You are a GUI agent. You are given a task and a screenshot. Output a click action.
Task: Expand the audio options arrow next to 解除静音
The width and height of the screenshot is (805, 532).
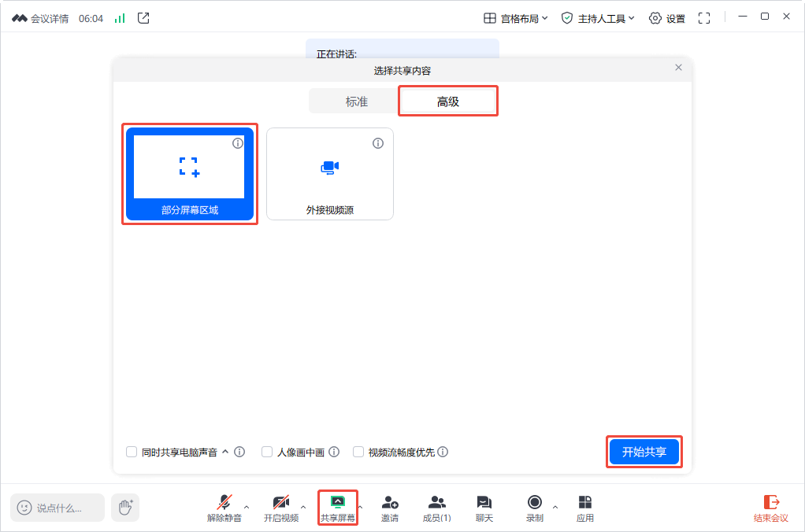[x=247, y=507]
